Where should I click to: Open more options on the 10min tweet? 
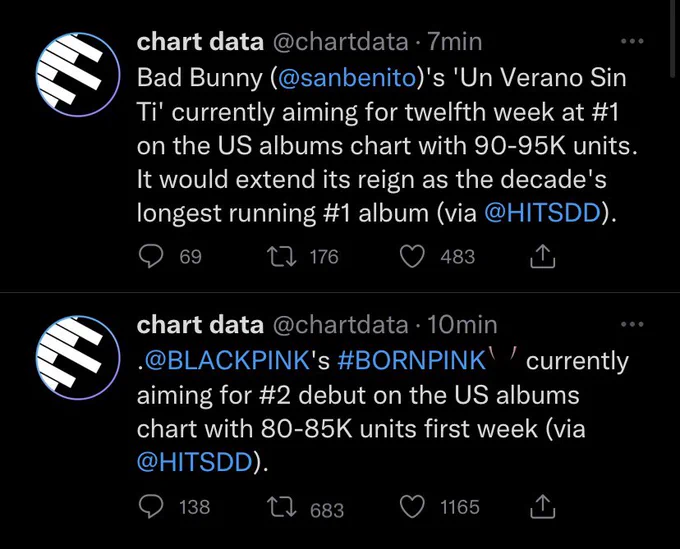tap(632, 324)
